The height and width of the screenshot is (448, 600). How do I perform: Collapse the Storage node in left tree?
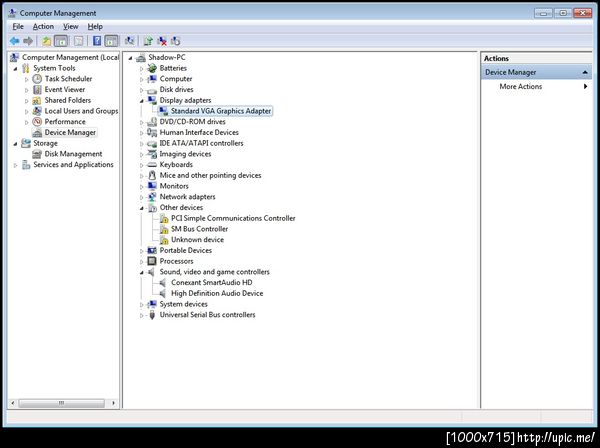[16, 144]
